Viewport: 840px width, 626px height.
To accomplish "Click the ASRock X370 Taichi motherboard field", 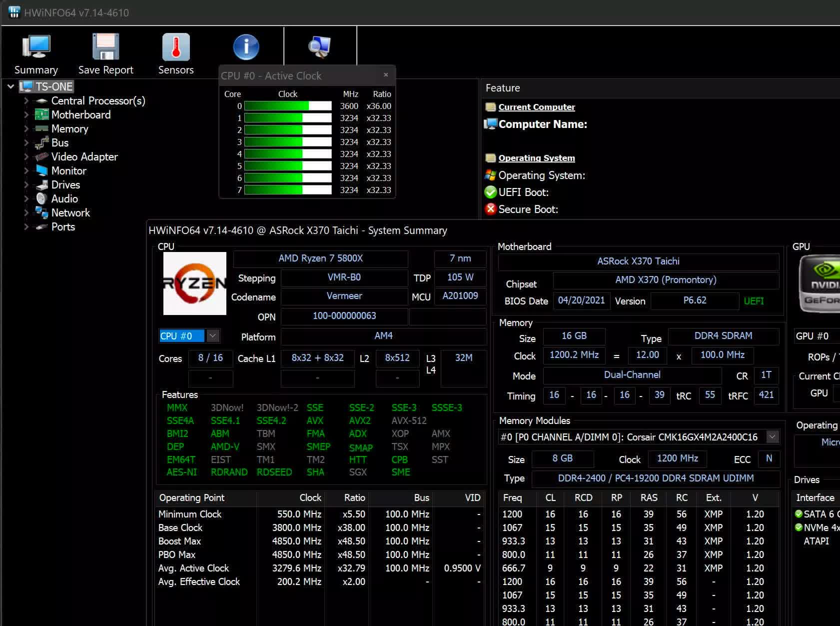I will click(x=639, y=261).
